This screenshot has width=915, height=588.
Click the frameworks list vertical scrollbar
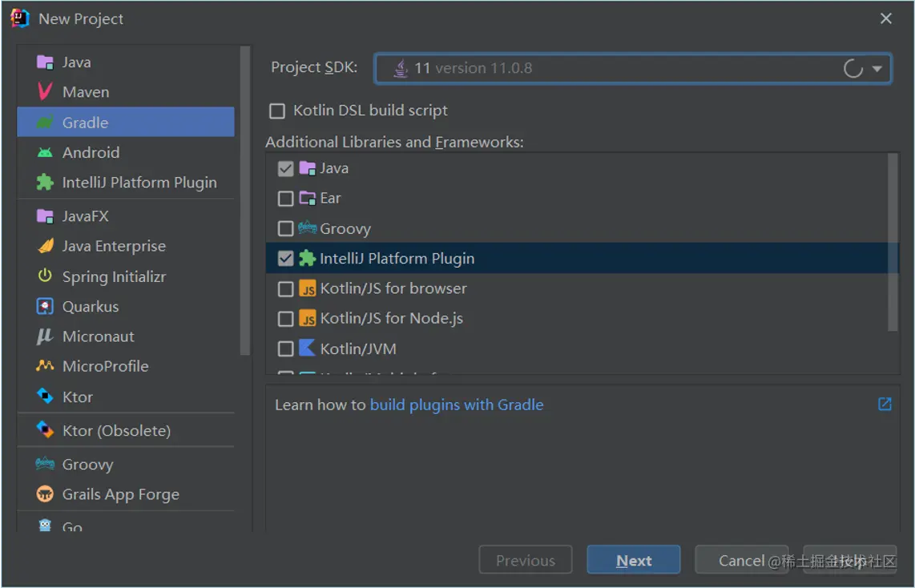893,240
